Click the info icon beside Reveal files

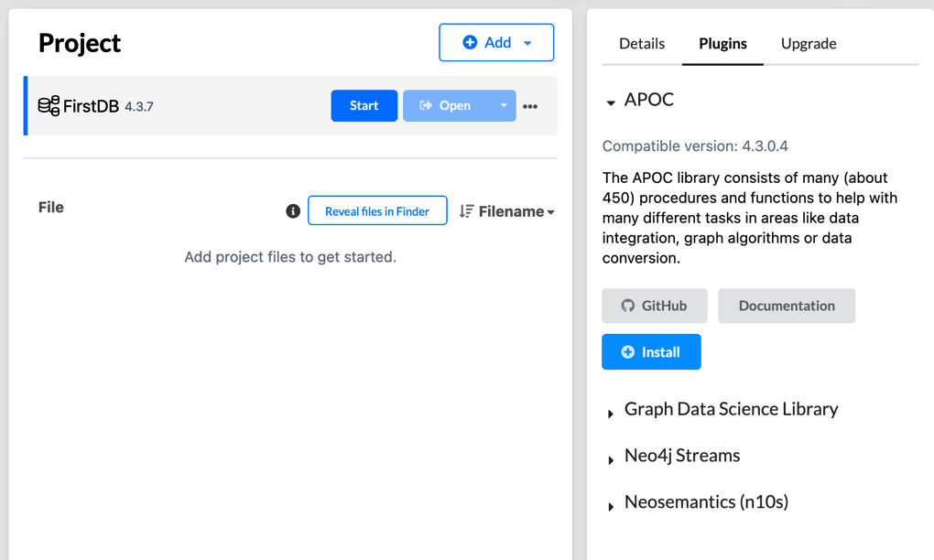coord(292,210)
